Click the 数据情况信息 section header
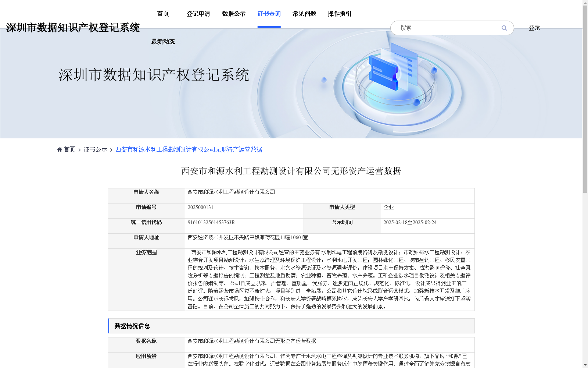Viewport: 588px width, 368px height. point(291,326)
